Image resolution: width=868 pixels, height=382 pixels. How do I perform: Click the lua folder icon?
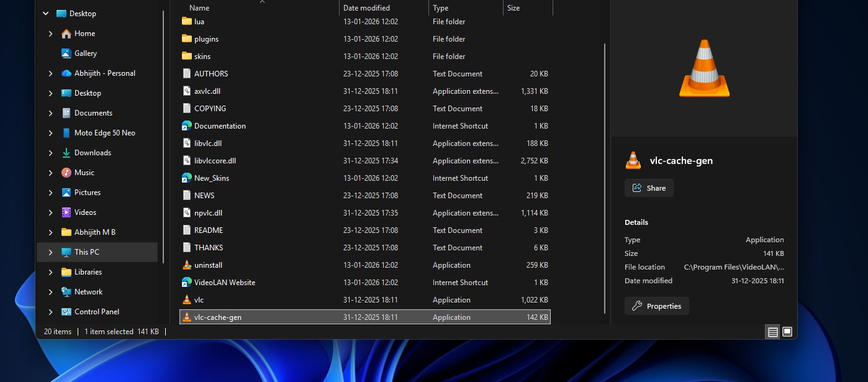point(187,21)
